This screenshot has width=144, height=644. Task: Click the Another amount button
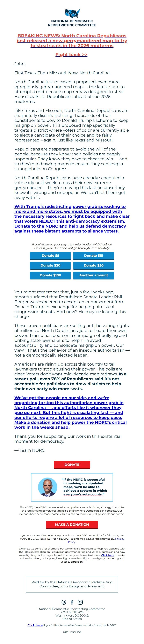94,275
